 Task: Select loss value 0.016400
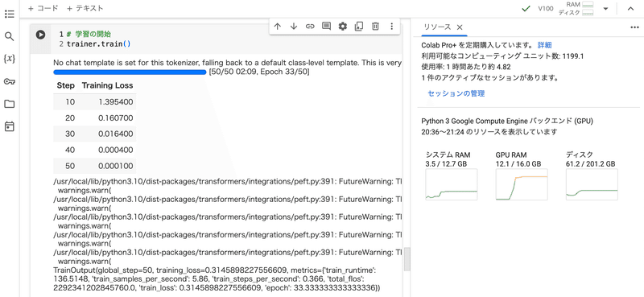115,134
